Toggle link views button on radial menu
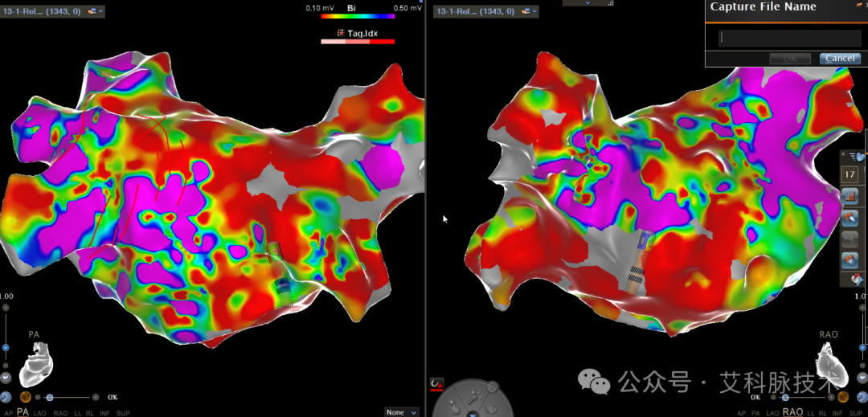The height and width of the screenshot is (417, 868). point(493,387)
